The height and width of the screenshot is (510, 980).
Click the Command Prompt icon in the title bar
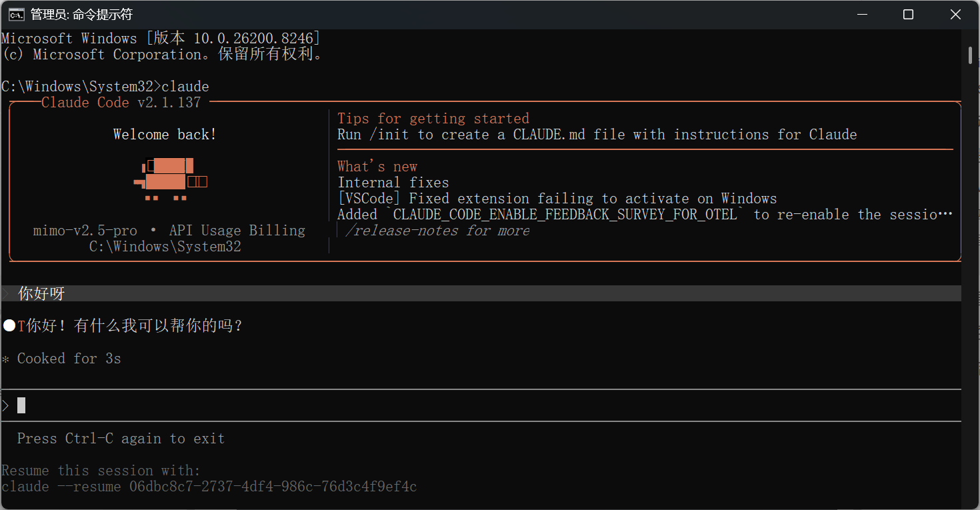(17, 14)
